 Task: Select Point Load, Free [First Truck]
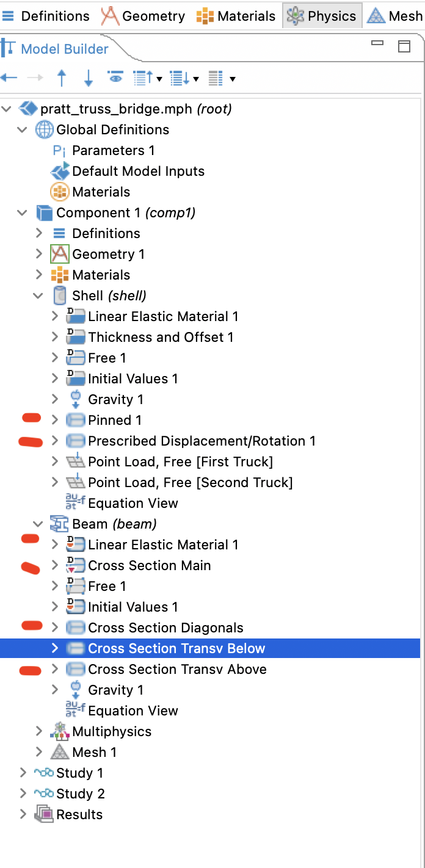180,462
